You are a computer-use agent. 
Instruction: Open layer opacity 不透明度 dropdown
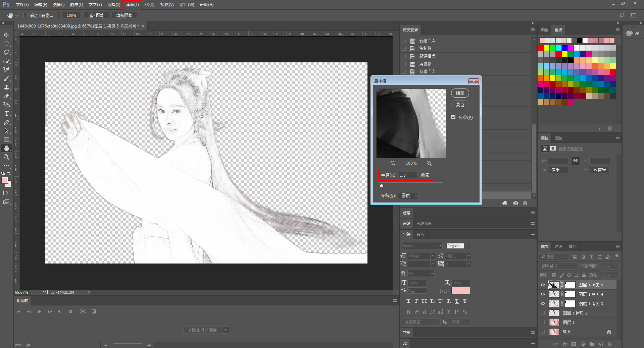pos(616,266)
